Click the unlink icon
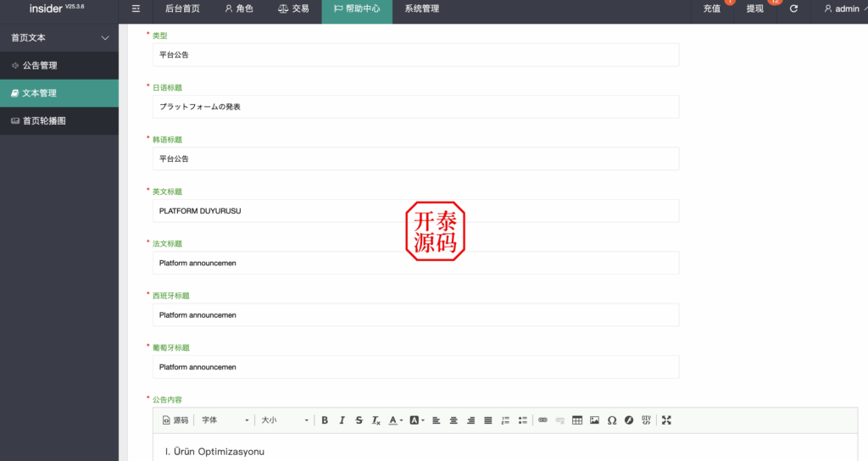This screenshot has height=461, width=868. click(x=559, y=420)
